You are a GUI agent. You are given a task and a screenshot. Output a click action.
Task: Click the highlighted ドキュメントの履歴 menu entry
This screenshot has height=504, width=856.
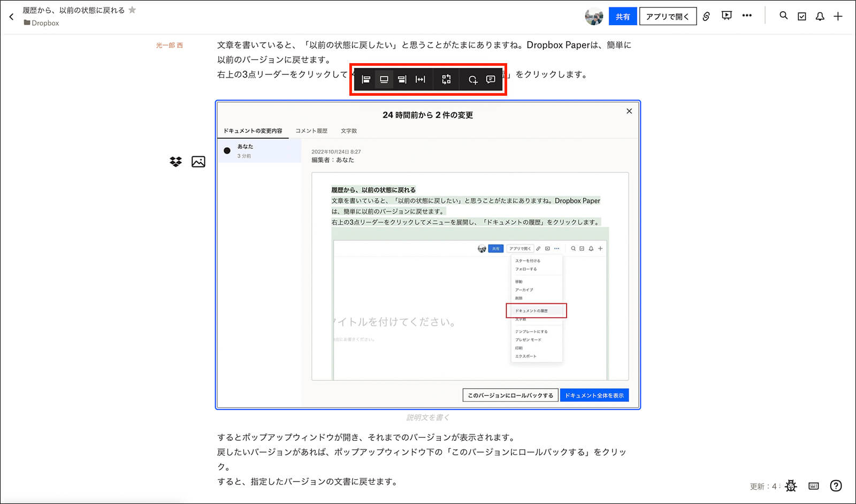point(536,310)
